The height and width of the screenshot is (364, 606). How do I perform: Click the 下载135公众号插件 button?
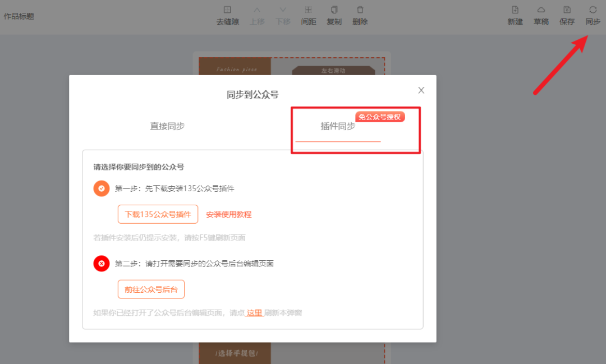click(x=158, y=214)
